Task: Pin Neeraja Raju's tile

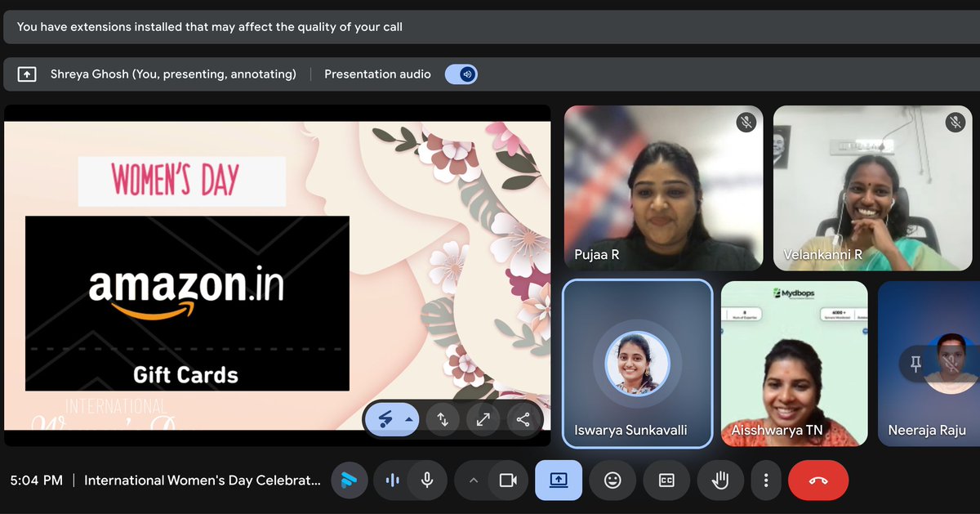Action: point(915,364)
